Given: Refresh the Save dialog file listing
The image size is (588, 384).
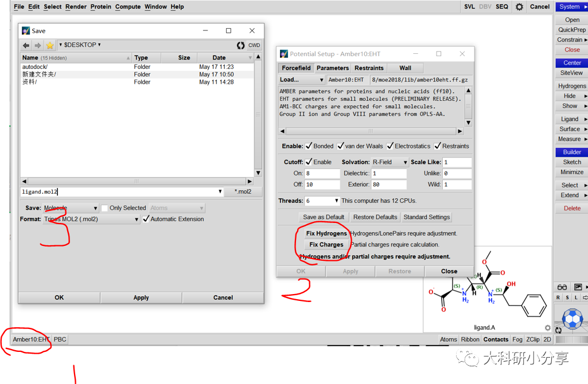Looking at the screenshot, I should coord(240,45).
